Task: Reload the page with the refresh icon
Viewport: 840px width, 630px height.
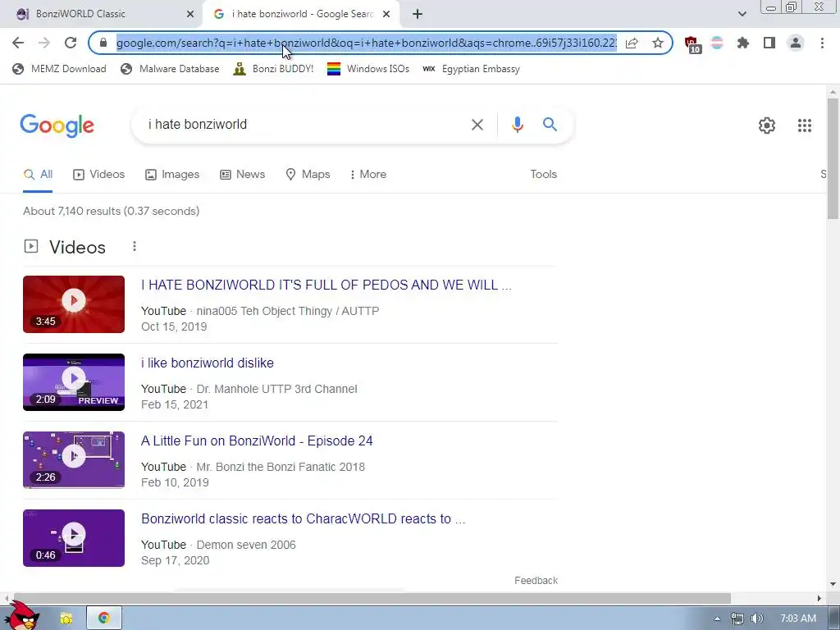Action: coord(71,43)
